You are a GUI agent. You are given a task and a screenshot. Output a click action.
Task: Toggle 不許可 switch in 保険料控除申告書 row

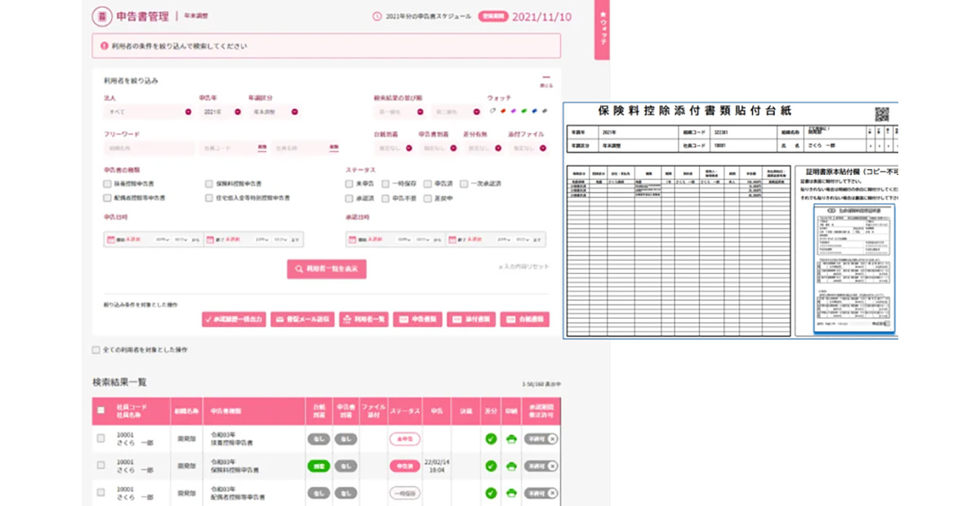click(x=541, y=466)
